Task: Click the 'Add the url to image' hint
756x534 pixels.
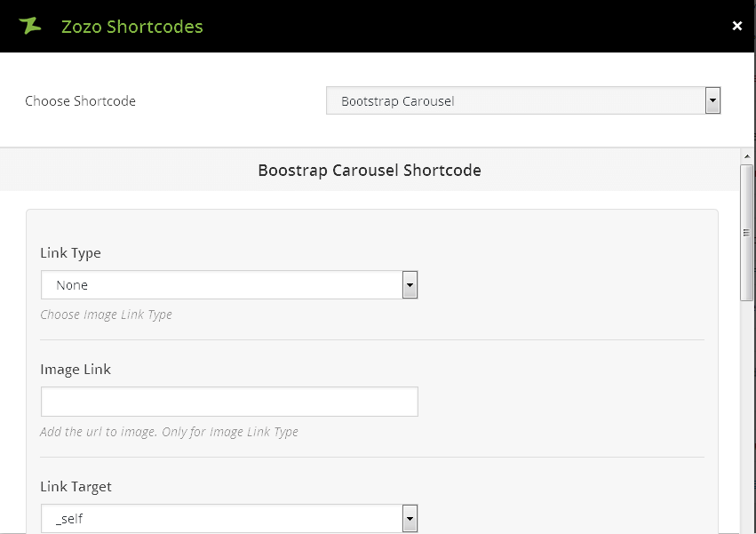Action: click(169, 432)
